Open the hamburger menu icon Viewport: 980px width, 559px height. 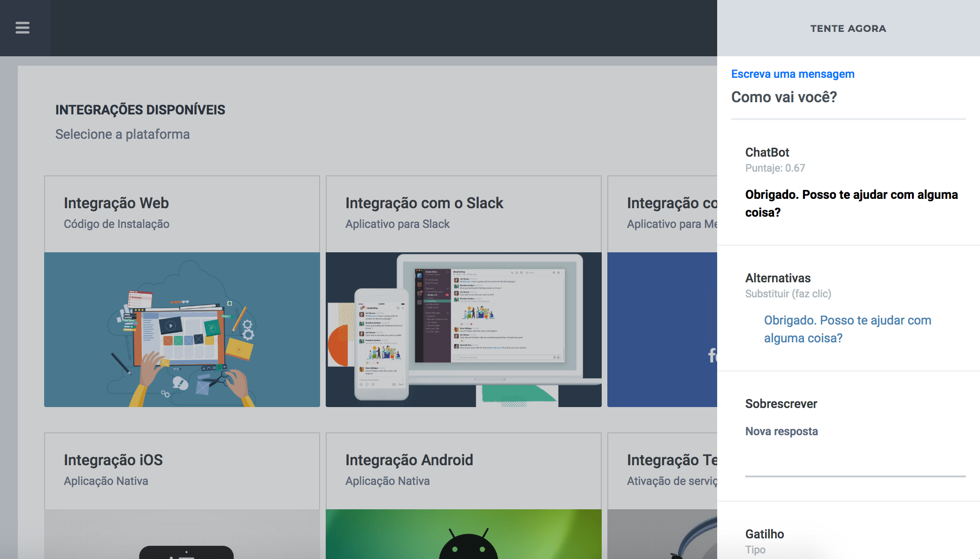[23, 28]
